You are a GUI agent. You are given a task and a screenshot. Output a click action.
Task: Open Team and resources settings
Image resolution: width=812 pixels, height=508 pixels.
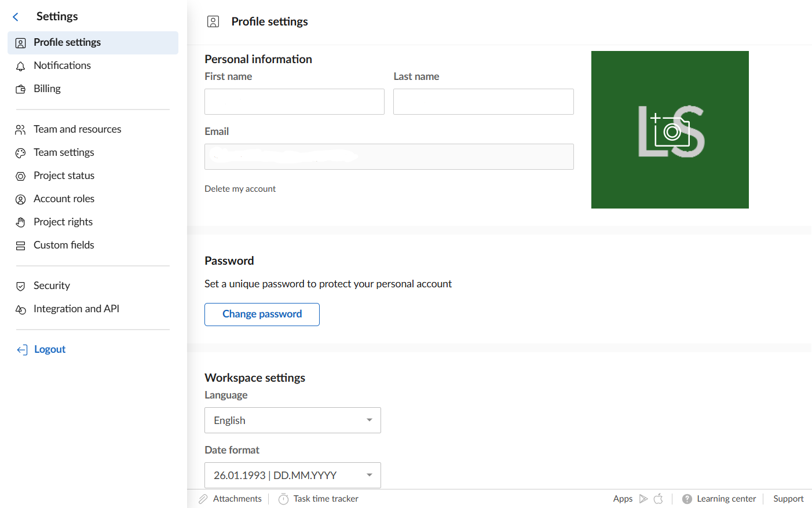pos(77,129)
